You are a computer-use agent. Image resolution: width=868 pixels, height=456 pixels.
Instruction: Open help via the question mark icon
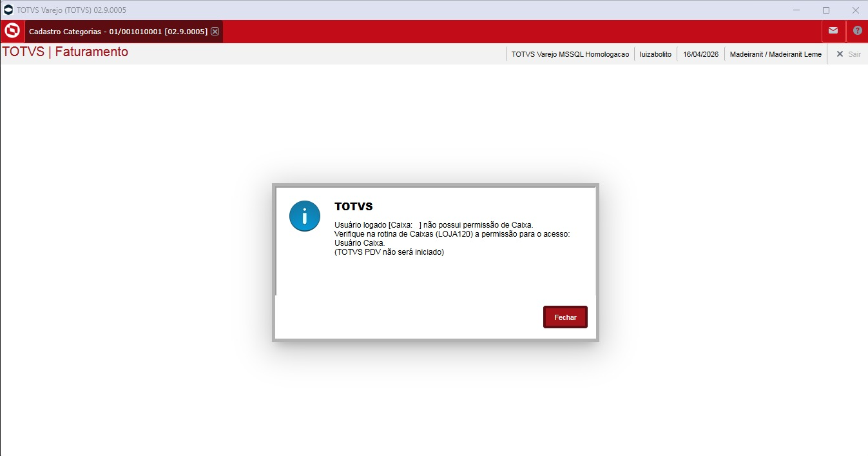click(857, 31)
